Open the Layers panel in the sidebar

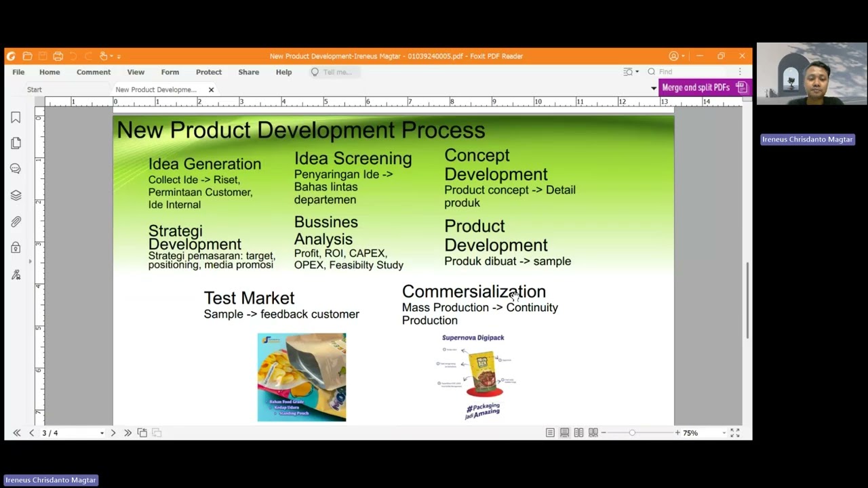click(16, 195)
